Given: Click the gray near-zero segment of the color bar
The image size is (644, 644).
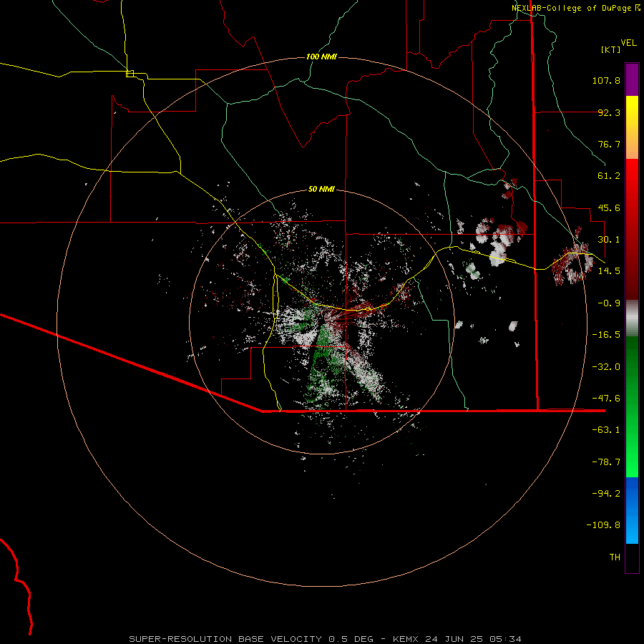Looking at the screenshot, I should [x=632, y=318].
